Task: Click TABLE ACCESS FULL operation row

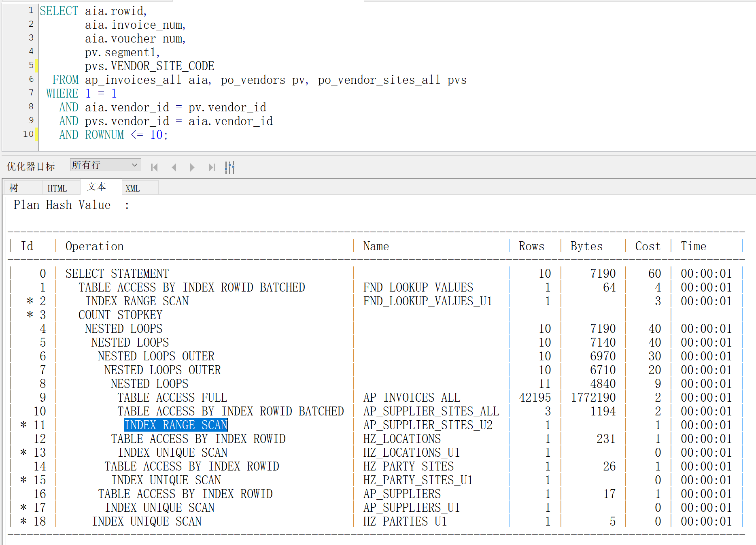Action: click(x=172, y=397)
